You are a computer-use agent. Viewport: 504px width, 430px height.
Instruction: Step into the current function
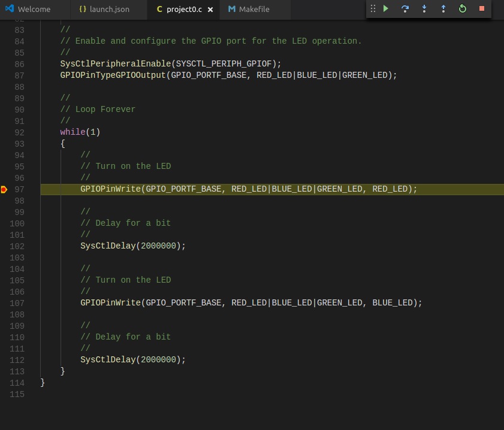coord(424,8)
